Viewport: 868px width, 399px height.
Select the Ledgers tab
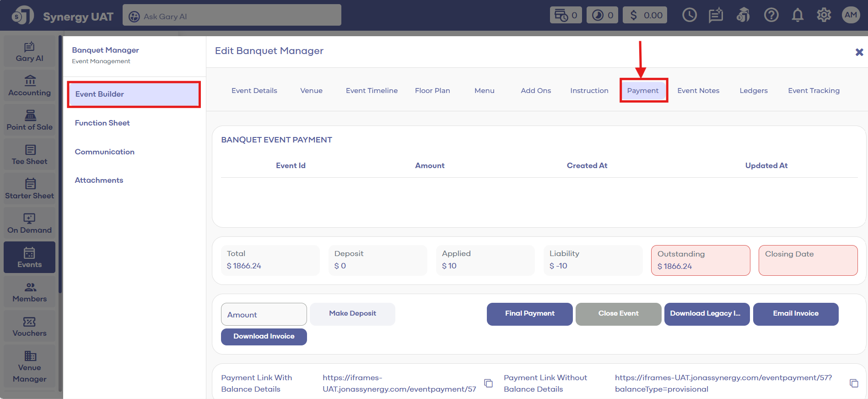(x=753, y=91)
